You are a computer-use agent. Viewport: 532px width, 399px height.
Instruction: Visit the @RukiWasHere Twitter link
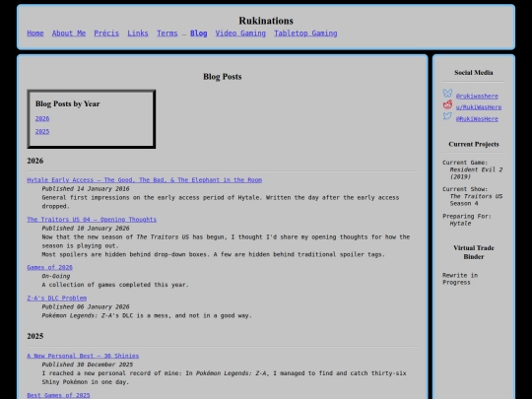click(477, 119)
